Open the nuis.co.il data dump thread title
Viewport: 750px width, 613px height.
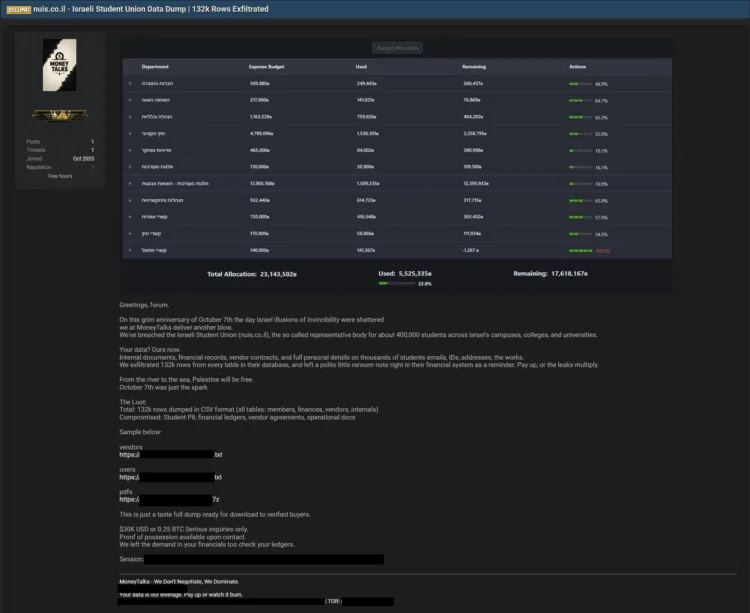[x=151, y=9]
